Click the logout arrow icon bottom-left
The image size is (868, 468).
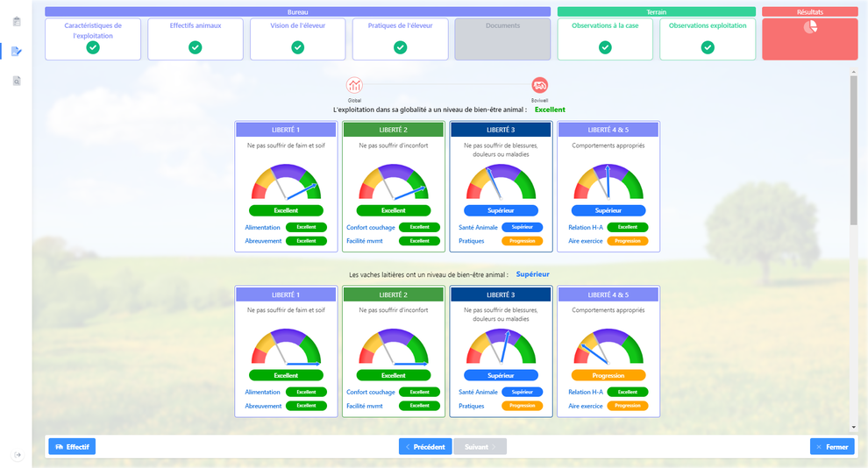pyautogui.click(x=18, y=455)
